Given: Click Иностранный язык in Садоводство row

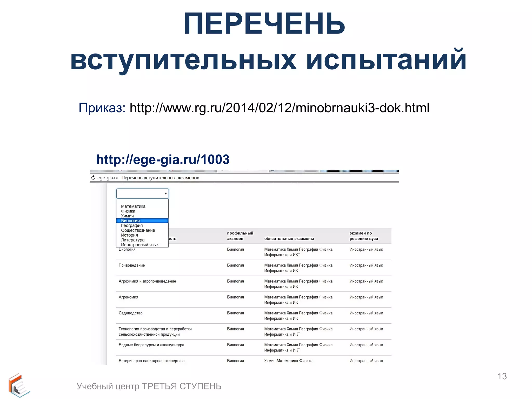Looking at the screenshot, I should coord(366,313).
